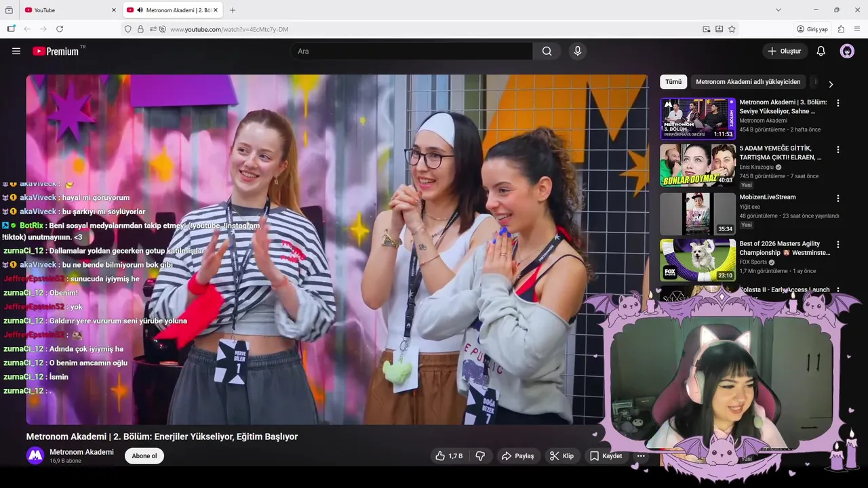Go to YouTube Premium home logo
Image resolution: width=868 pixels, height=488 pixels.
coord(56,51)
